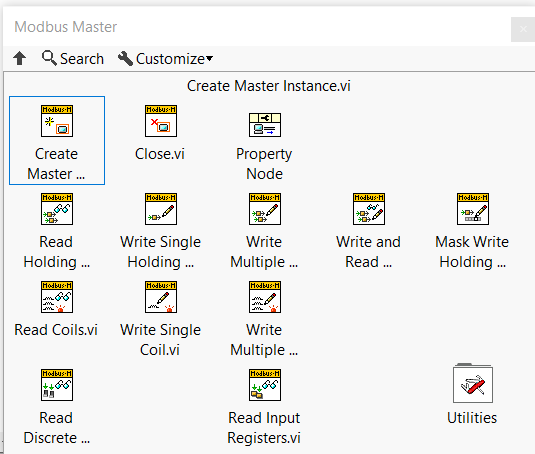Select the Create Master Instance VI icon

pos(57,121)
